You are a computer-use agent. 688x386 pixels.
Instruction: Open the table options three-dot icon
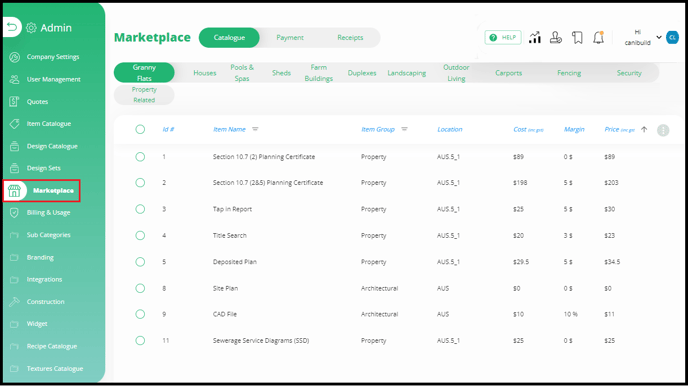pyautogui.click(x=663, y=130)
